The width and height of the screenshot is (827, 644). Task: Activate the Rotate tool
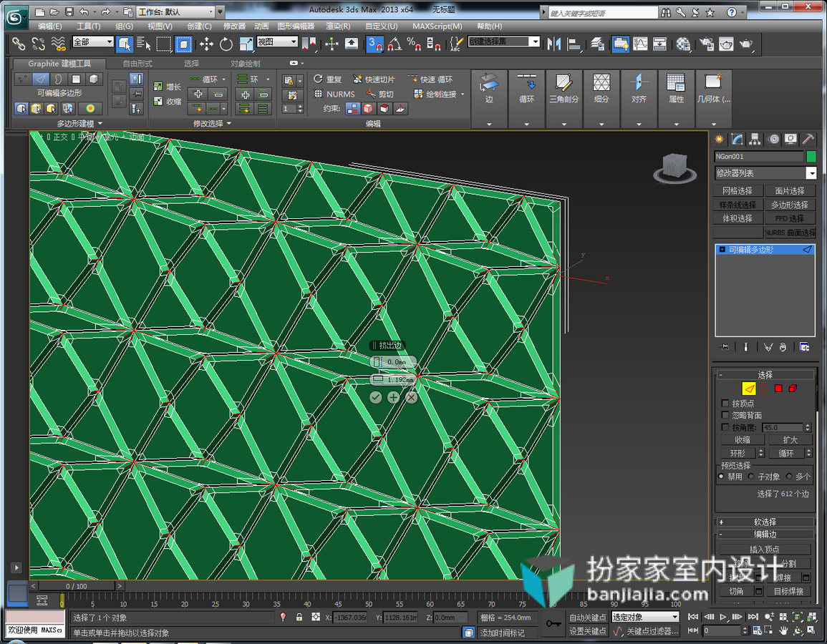226,44
